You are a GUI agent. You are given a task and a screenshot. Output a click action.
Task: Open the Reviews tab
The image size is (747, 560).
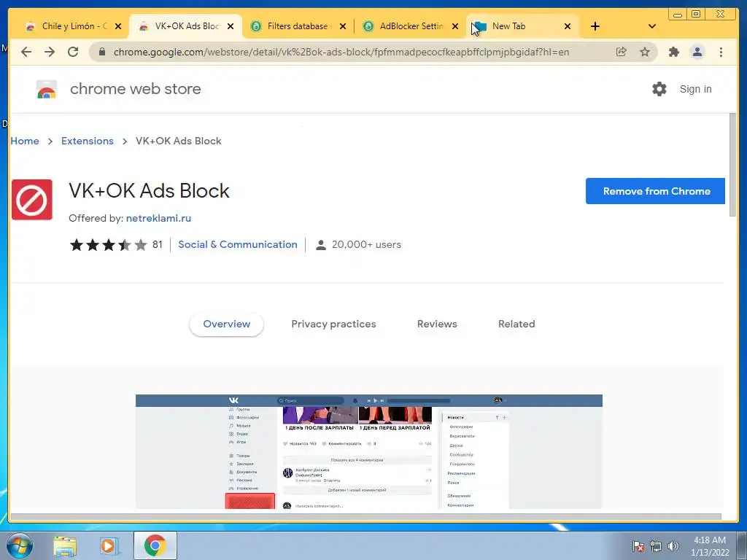[x=437, y=324]
